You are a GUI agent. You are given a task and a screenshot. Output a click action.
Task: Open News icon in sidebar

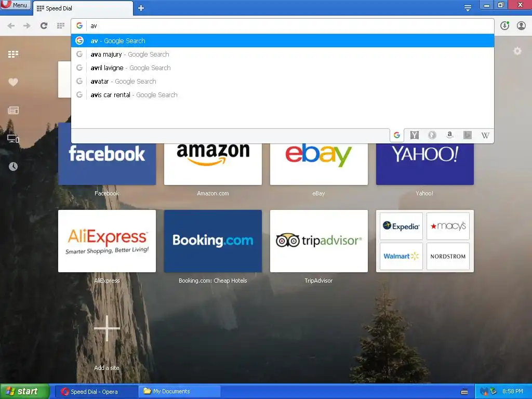(13, 110)
